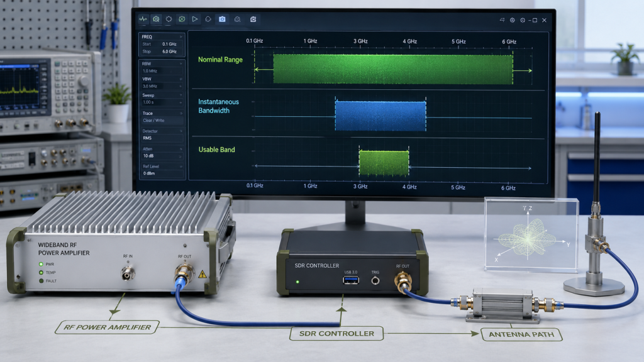Click the wide green Nominal Range bar

(x=393, y=69)
